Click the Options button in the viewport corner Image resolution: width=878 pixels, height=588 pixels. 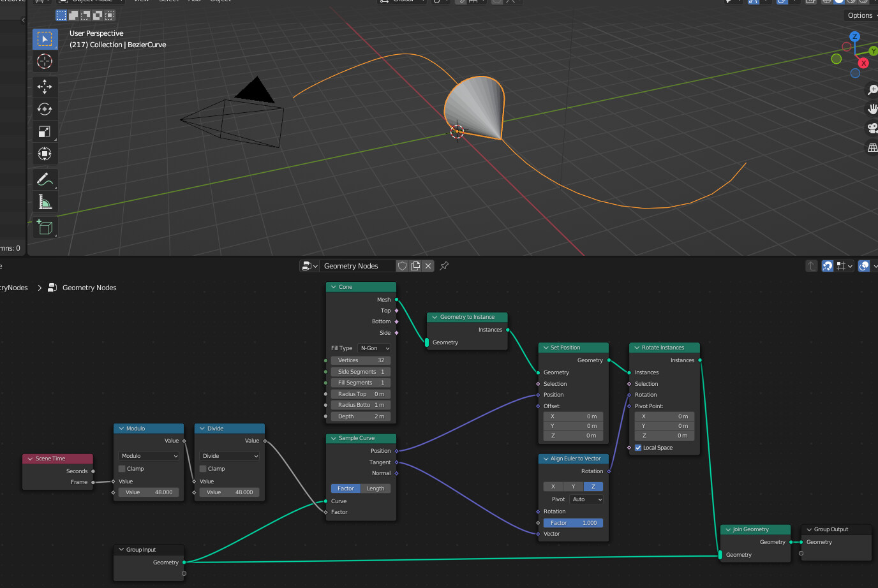click(859, 15)
